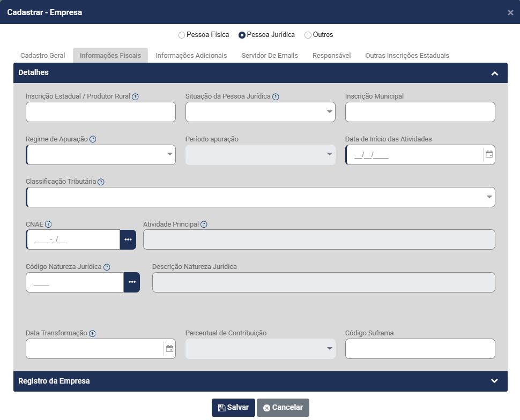Open calendar picker for Data Transformação
520x420 pixels.
[169, 349]
